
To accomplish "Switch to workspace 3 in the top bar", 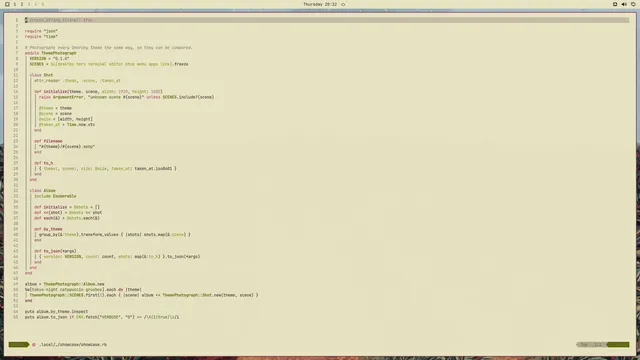I will coord(29,4).
